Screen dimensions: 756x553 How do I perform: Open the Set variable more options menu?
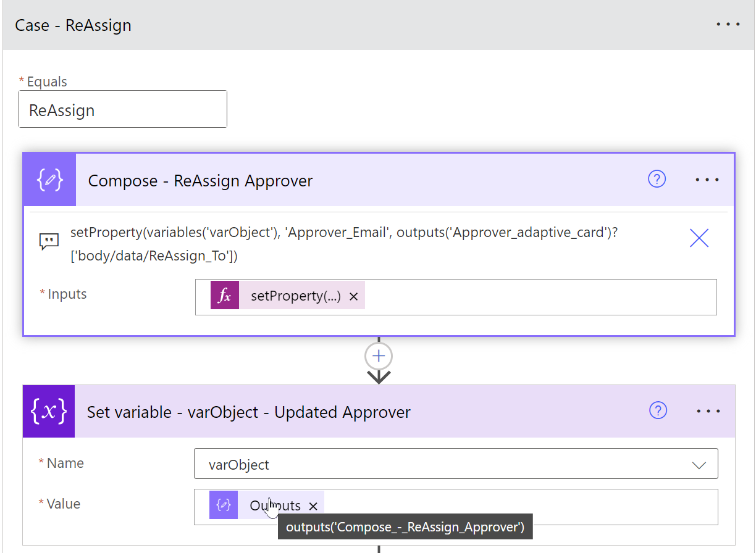pos(708,410)
